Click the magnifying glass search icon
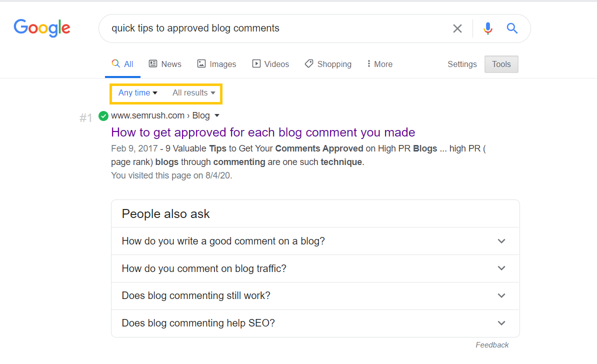This screenshot has height=364, width=597. pos(512,28)
